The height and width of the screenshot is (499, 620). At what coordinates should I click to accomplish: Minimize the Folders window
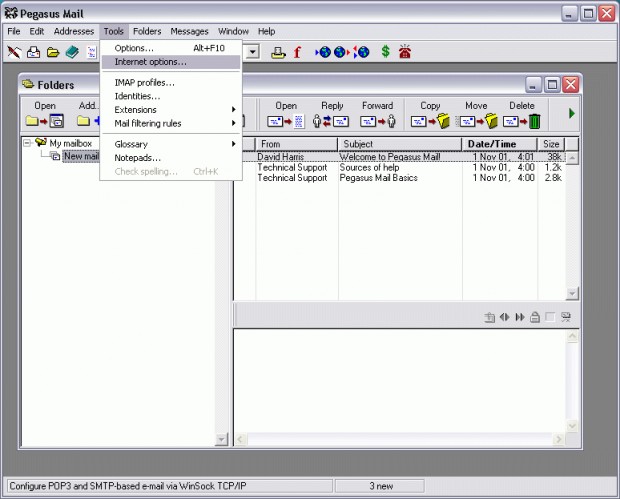click(x=533, y=85)
